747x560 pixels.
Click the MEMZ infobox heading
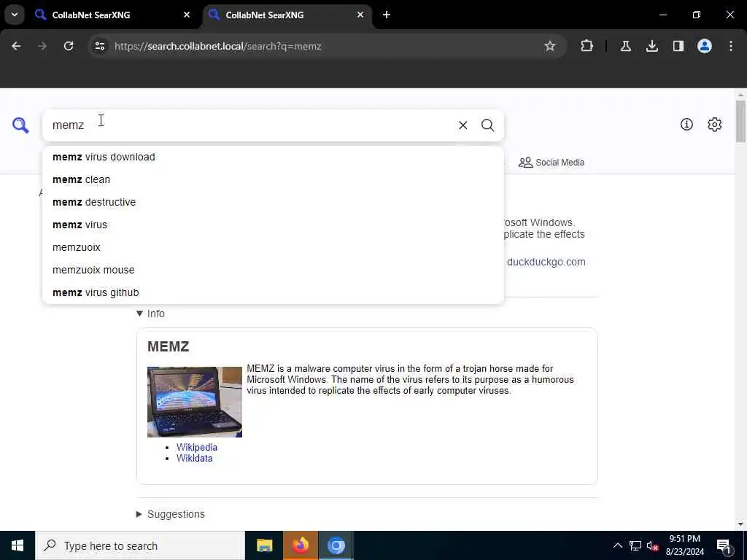click(x=169, y=346)
